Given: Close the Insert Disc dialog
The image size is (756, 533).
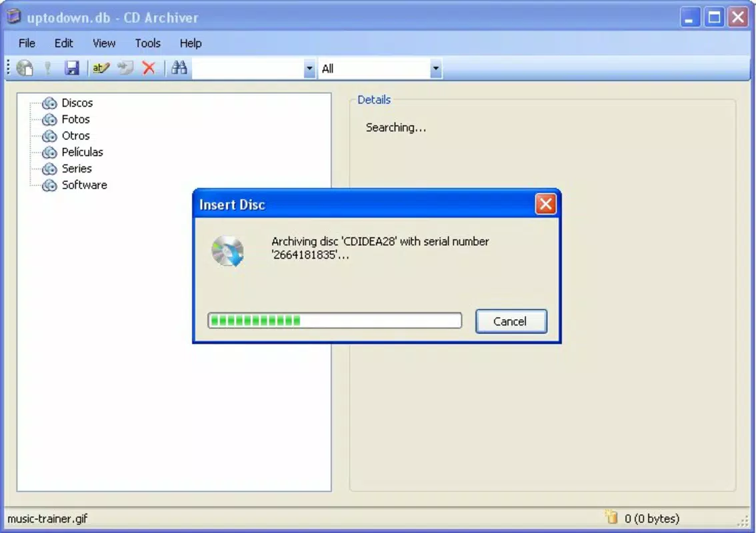Looking at the screenshot, I should pos(545,205).
